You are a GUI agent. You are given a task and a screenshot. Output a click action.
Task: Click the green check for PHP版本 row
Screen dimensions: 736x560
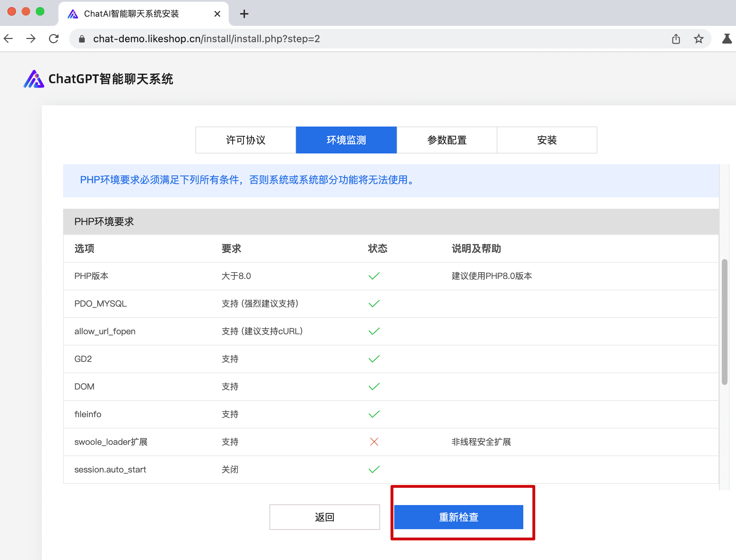coord(374,276)
